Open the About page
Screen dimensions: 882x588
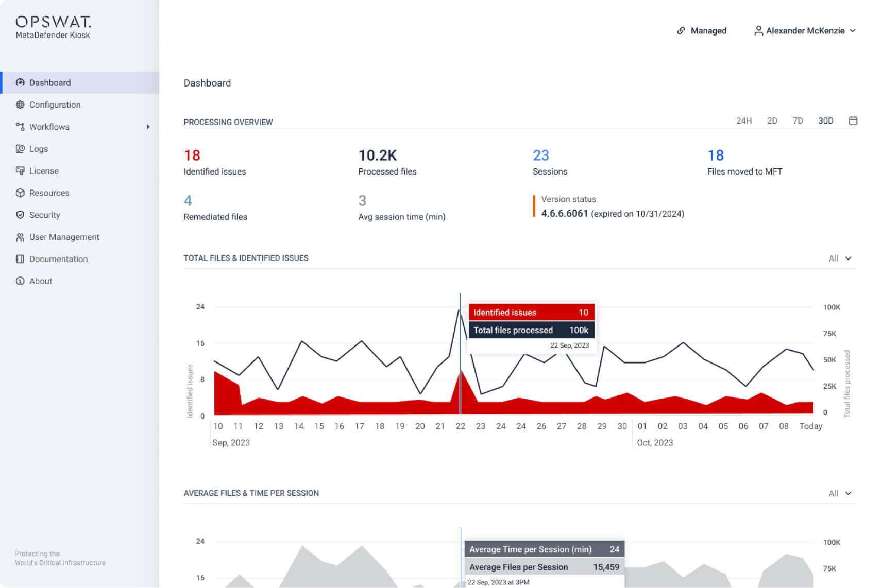click(41, 281)
